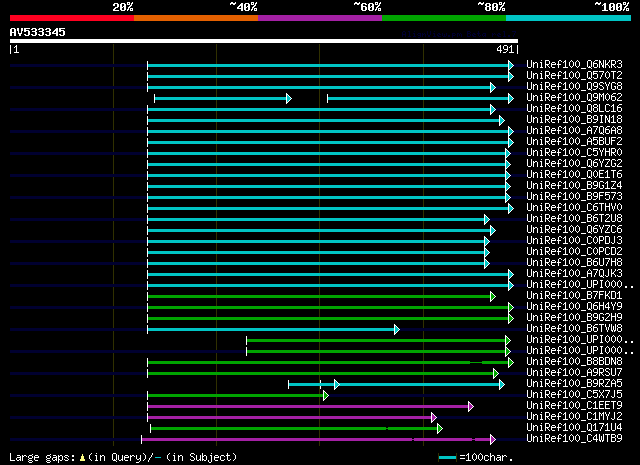This screenshot has width=640, height=465.
Task: Select the UniRef100_Q6YZG2 label
Action: tap(574, 164)
